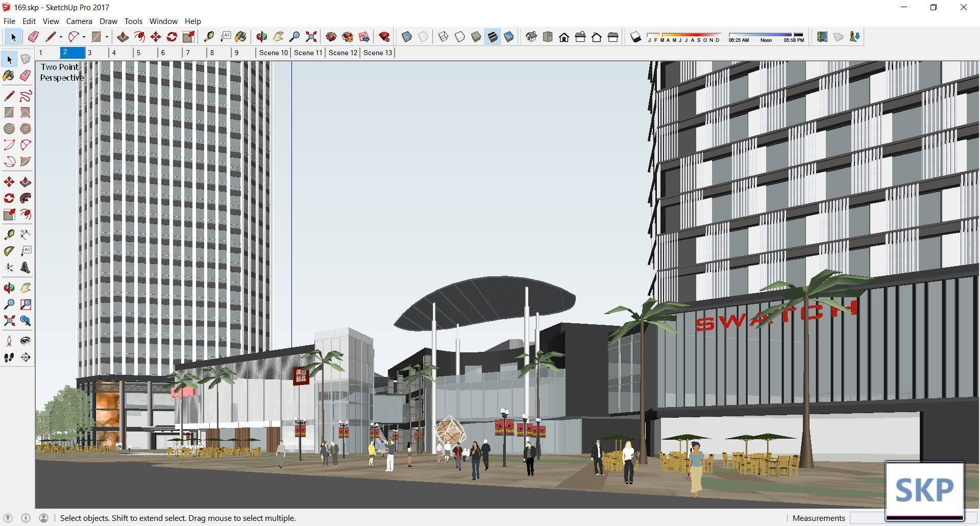The image size is (980, 526).
Task: Expand the Rectangle shape tool dropdown arrow
Action: 107,37
